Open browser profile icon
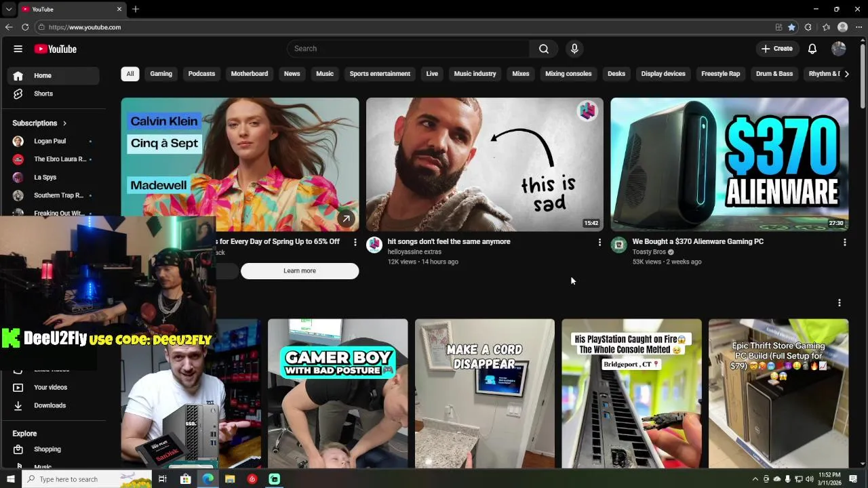Viewport: 868px width, 488px height. pyautogui.click(x=843, y=27)
